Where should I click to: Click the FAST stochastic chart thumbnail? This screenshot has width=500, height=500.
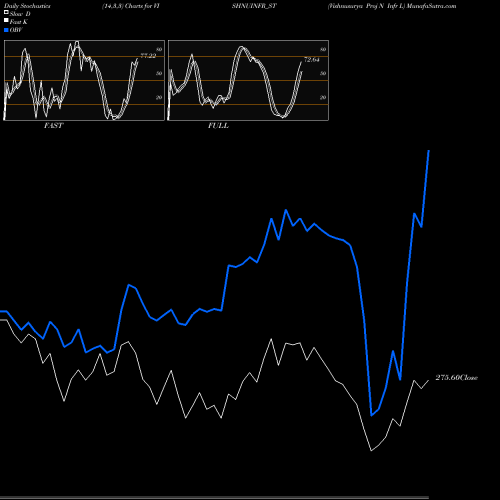coord(84,80)
